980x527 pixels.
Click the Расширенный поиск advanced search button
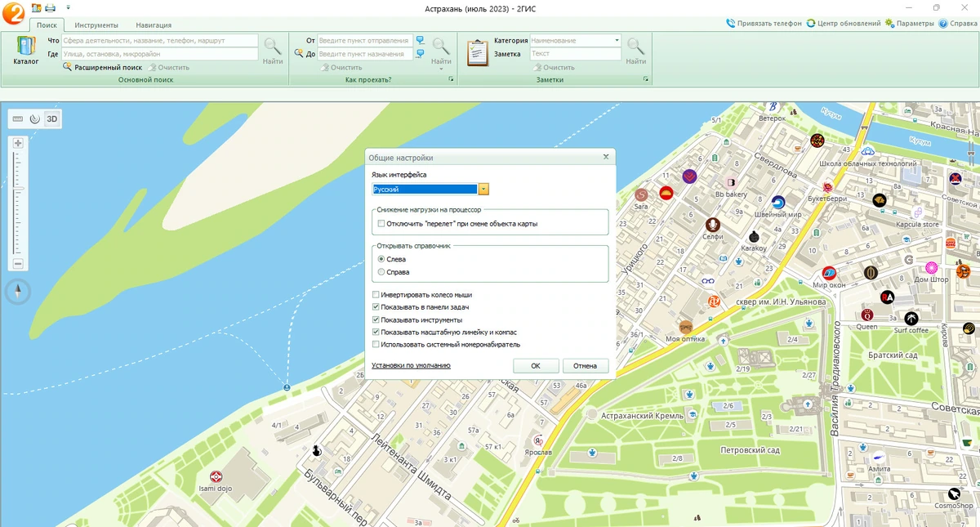tap(102, 67)
